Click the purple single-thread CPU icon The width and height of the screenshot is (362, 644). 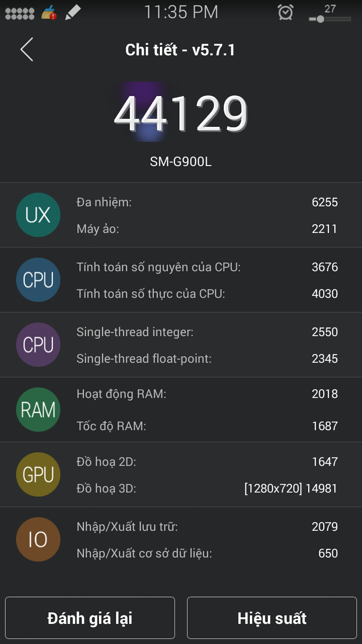[x=38, y=345]
